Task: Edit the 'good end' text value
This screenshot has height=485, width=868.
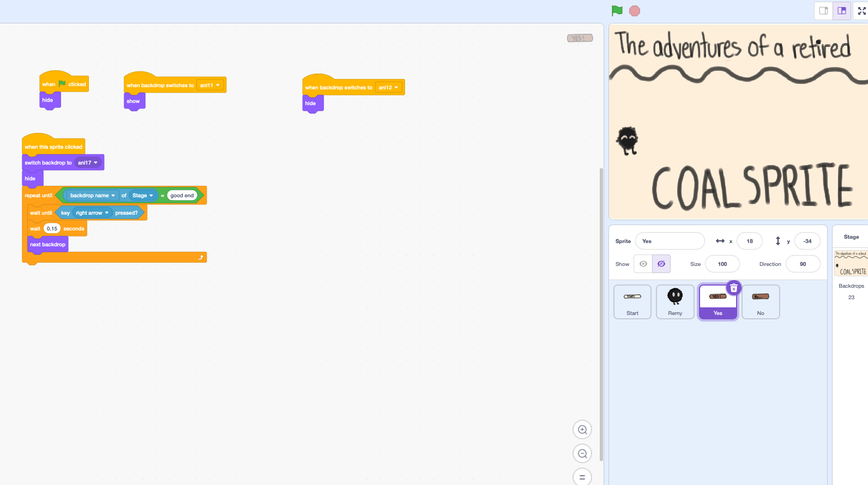Action: [x=182, y=195]
